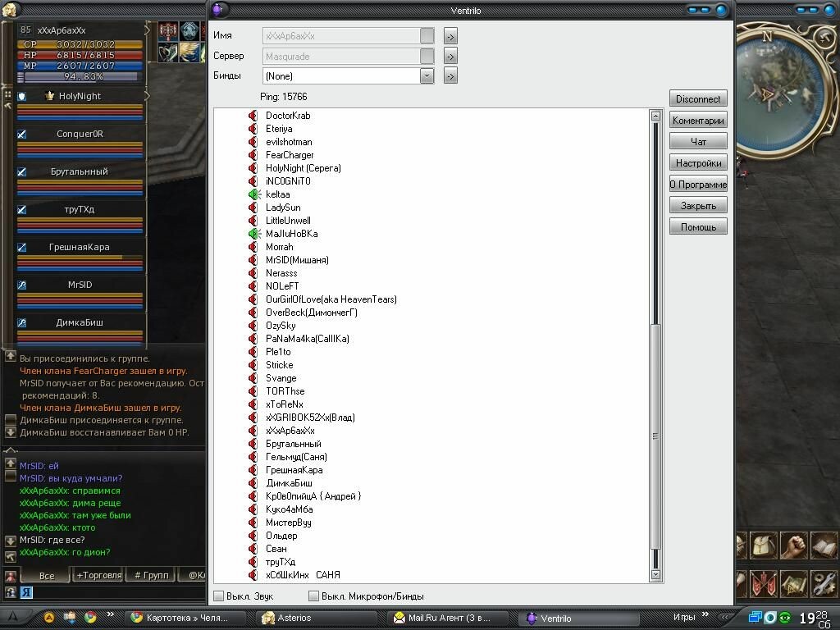Expand the Бинды dropdown showing (None)
The width and height of the screenshot is (840, 630).
click(x=426, y=75)
